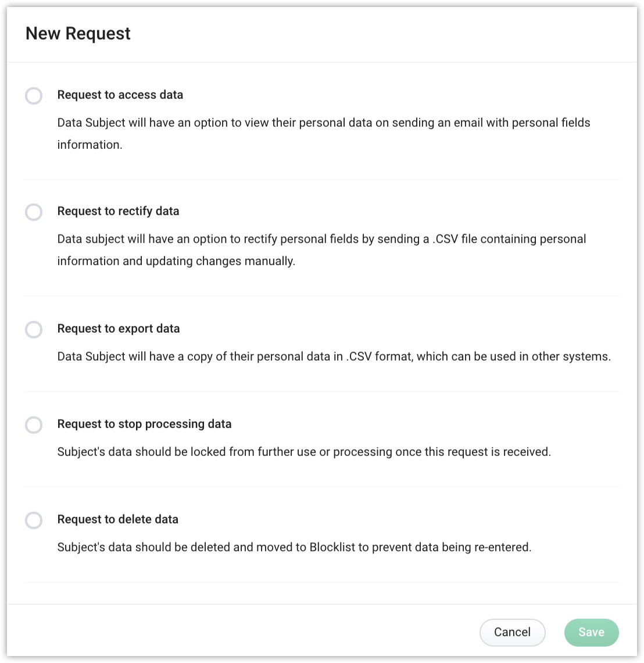Screen dimensions: 644x663
Task: Click the "Request to delete data" heading
Action: pos(117,519)
